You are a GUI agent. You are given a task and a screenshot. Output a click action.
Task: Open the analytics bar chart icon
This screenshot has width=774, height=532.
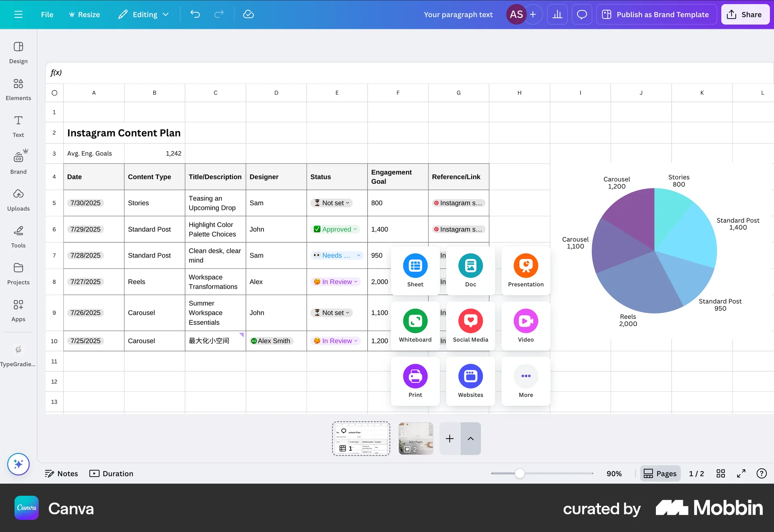pyautogui.click(x=557, y=15)
